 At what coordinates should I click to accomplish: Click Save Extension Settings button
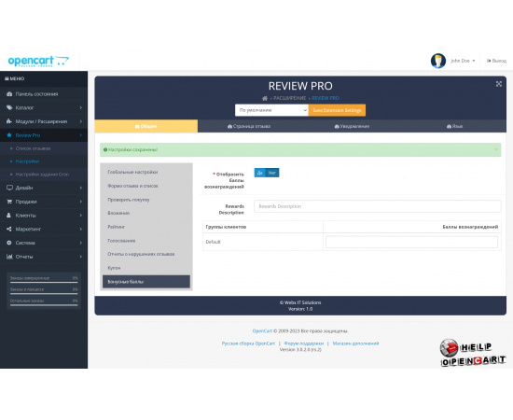[x=337, y=110]
